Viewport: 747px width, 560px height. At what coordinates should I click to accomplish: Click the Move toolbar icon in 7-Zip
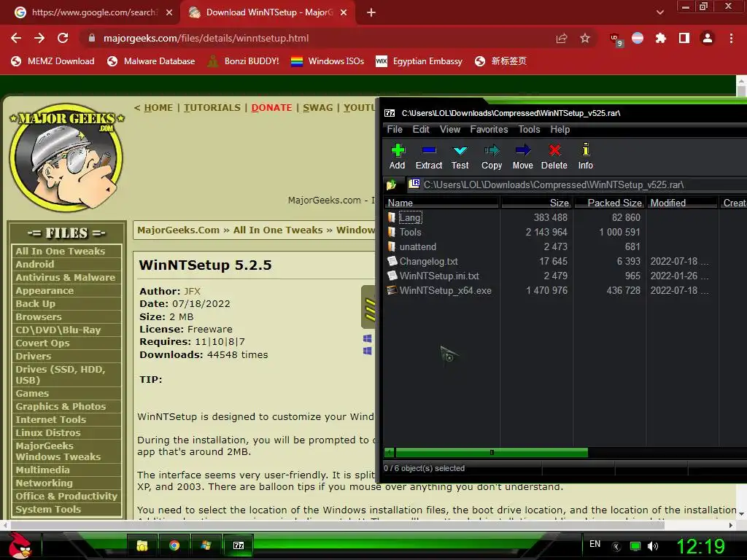tap(522, 157)
